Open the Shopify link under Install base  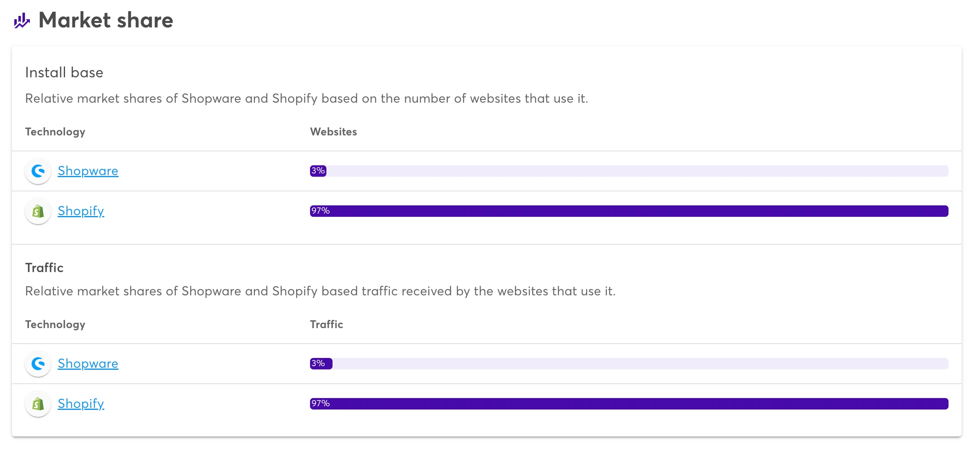pyautogui.click(x=81, y=211)
